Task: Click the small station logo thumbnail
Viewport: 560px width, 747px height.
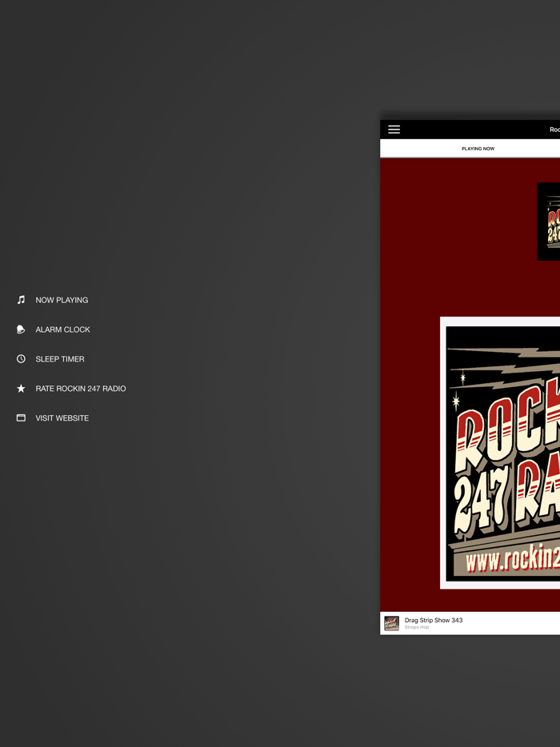Action: pos(549,222)
